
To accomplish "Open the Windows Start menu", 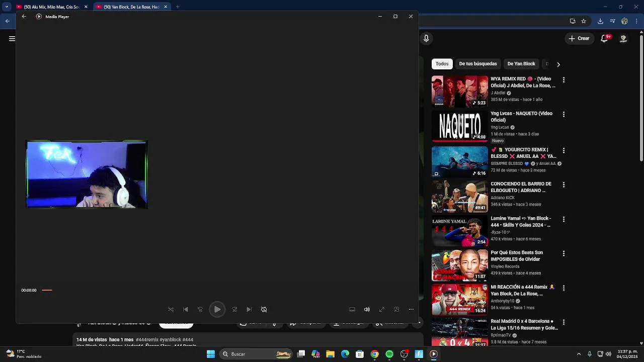I will click(211, 354).
